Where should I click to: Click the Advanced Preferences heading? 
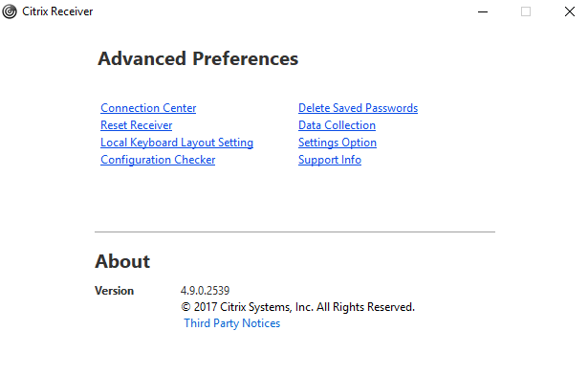click(198, 58)
